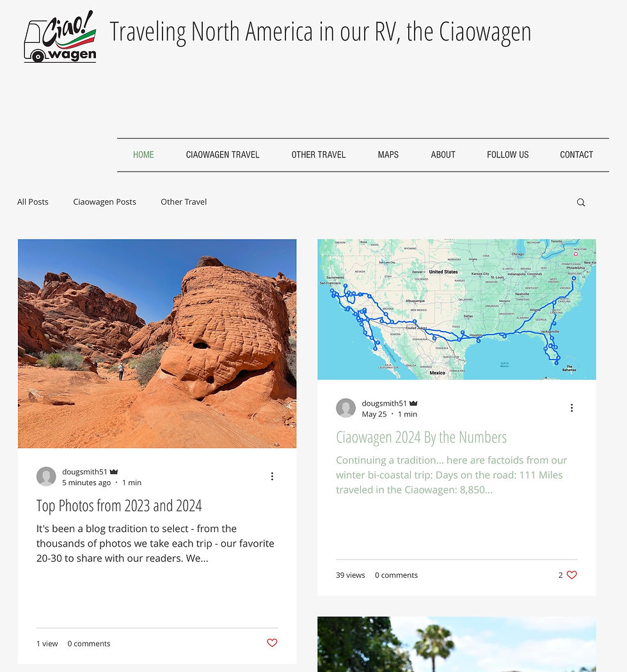The image size is (627, 672).
Task: Open the MAPS menu item
Action: pyautogui.click(x=388, y=155)
